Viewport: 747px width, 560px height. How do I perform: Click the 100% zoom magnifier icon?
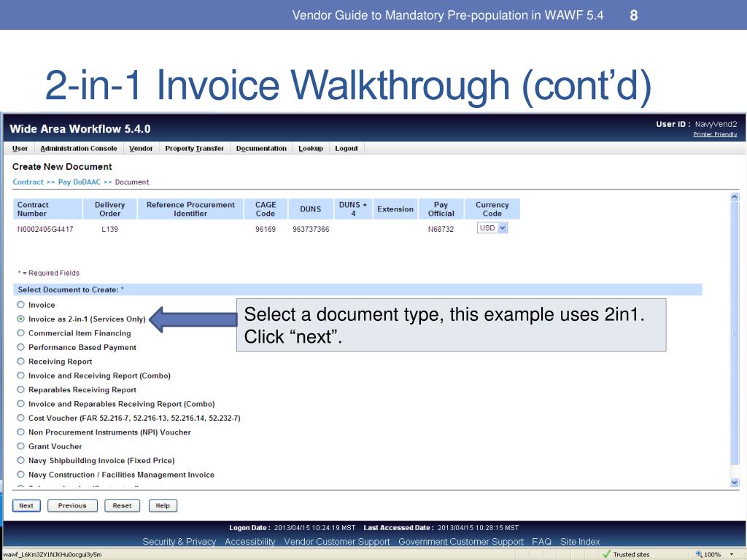coord(699,554)
